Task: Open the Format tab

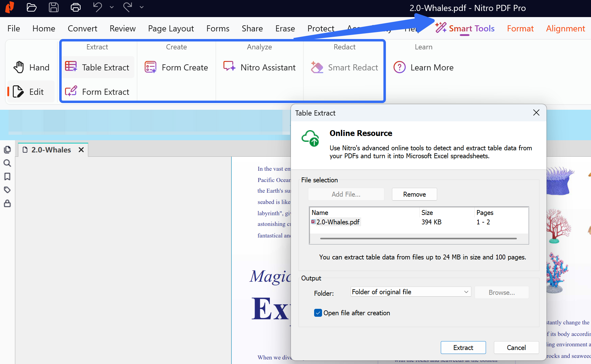Action: (520, 28)
